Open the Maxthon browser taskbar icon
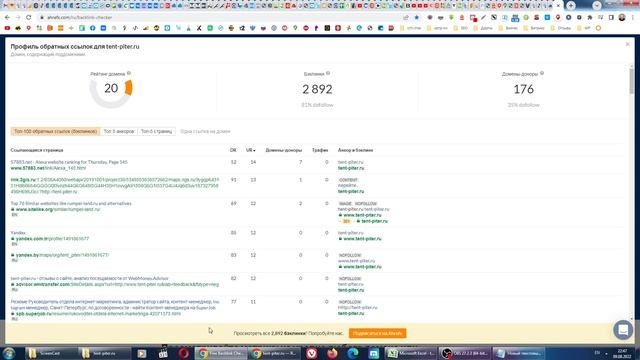This screenshot has width=640, height=360. tap(373, 353)
